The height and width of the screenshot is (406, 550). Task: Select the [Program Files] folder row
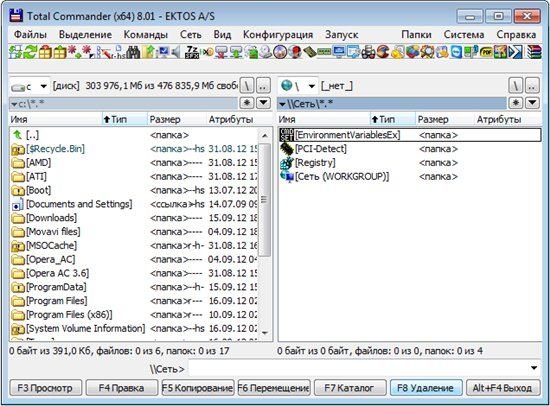(x=133, y=301)
